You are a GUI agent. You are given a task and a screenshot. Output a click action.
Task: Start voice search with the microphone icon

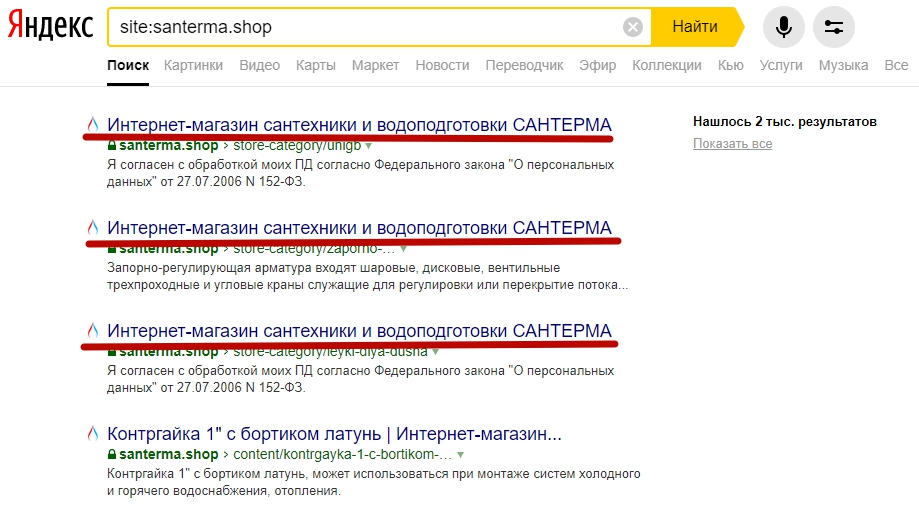784,27
